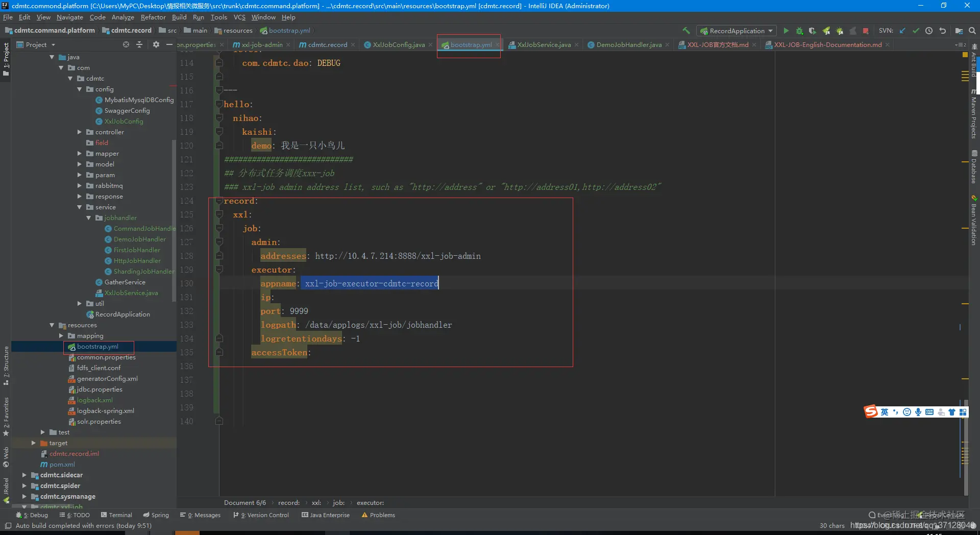This screenshot has height=535, width=980.
Task: Open Project panel settings gear
Action: pos(156,45)
